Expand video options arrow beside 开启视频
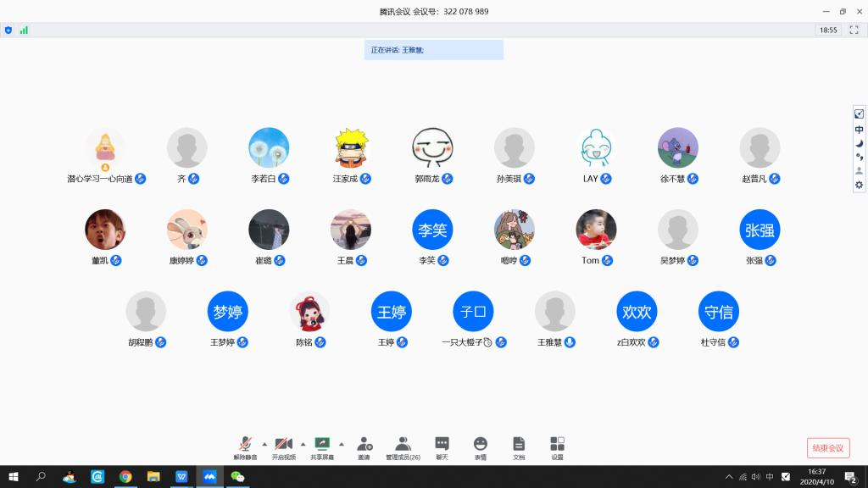This screenshot has height=488, width=868. (303, 443)
